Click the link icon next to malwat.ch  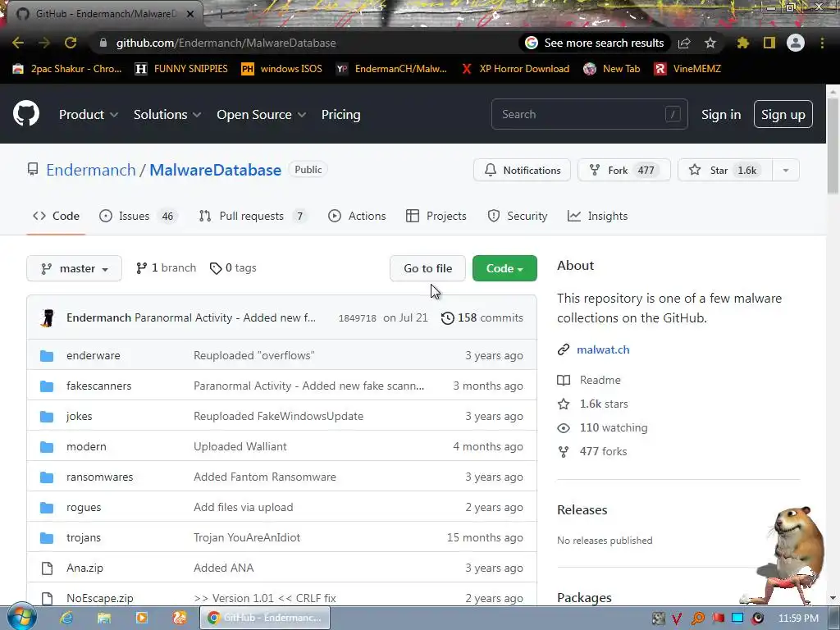click(x=563, y=349)
